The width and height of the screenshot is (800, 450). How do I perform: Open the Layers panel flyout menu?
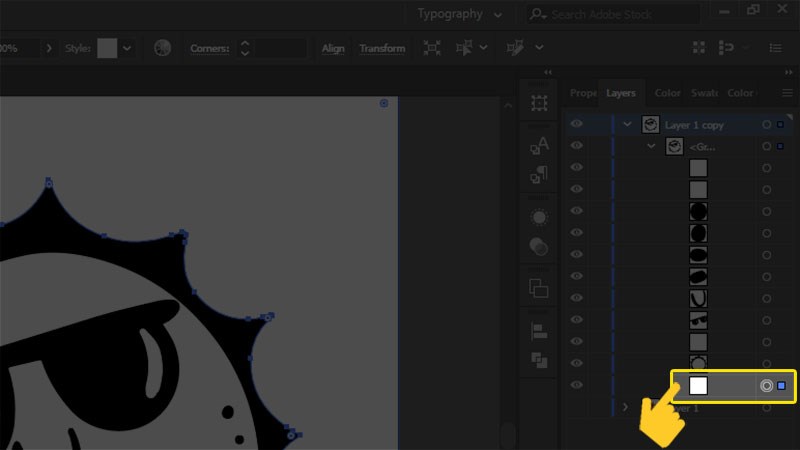[x=787, y=93]
